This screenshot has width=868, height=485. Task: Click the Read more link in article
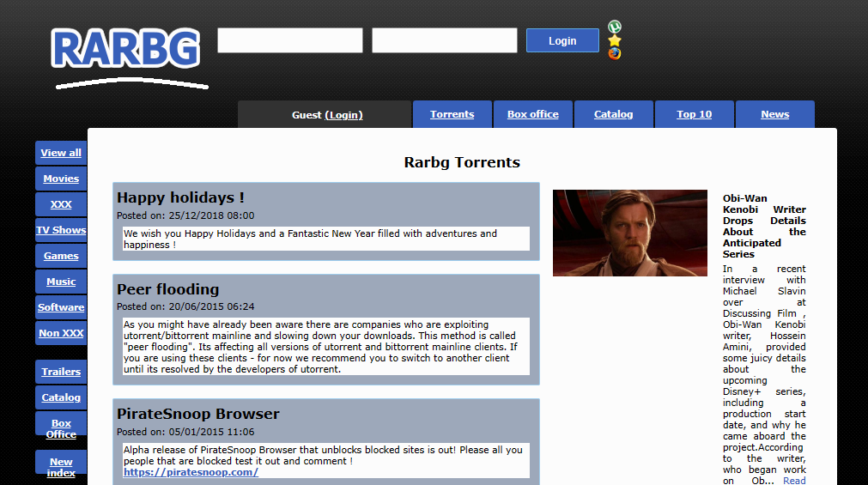coord(794,481)
